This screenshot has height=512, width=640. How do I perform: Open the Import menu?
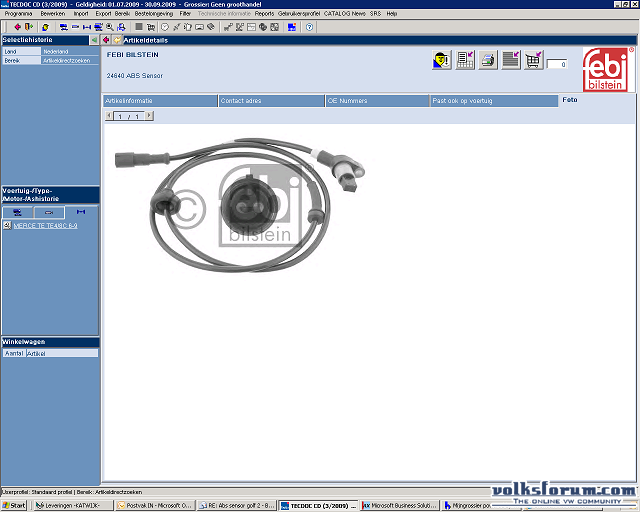tap(81, 13)
